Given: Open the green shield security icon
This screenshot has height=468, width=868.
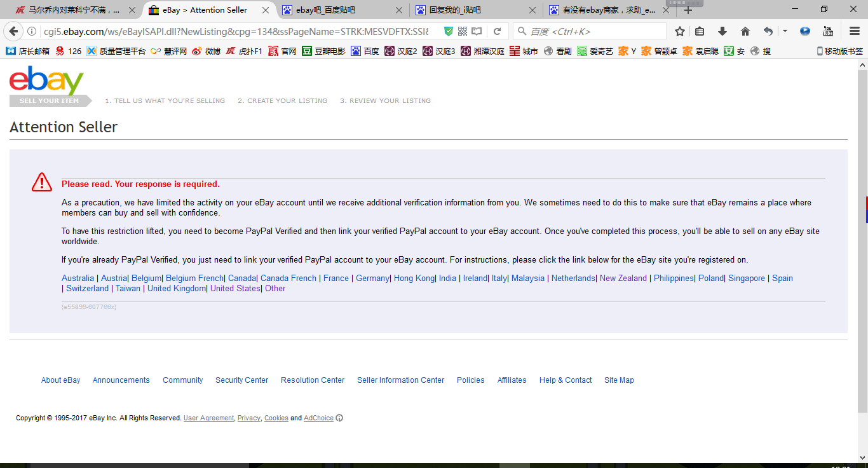Looking at the screenshot, I should click(x=449, y=31).
